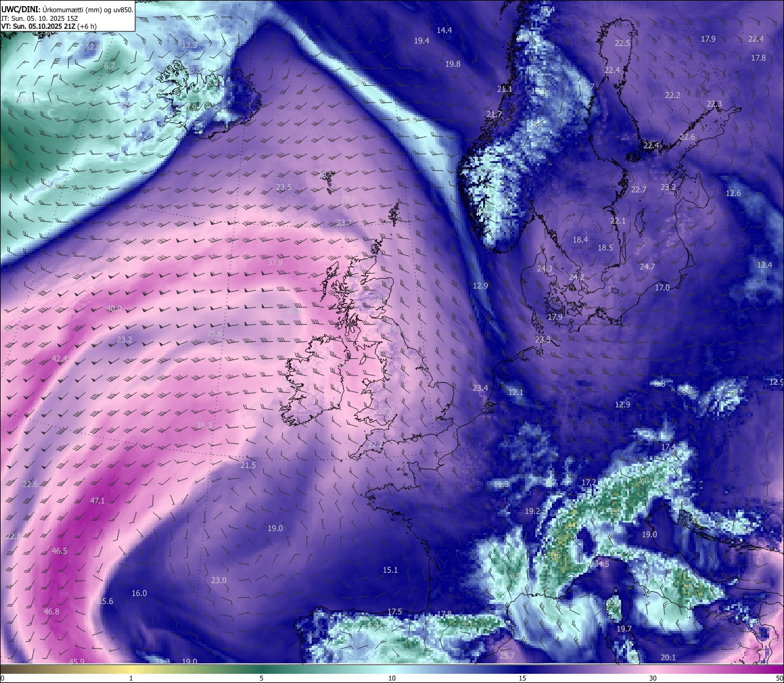
Task: Click the 42.4 value over the Atlantic
Action: coord(59,358)
